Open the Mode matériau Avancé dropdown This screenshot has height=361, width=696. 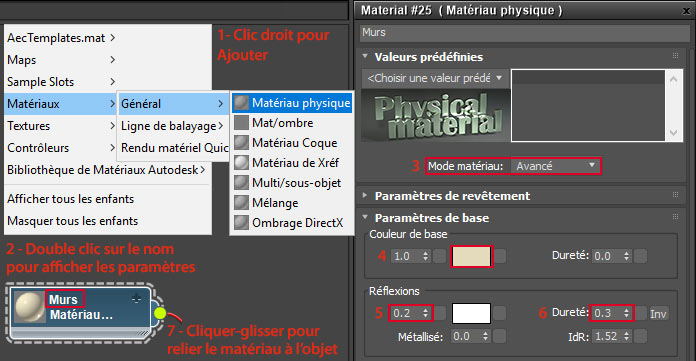(555, 166)
